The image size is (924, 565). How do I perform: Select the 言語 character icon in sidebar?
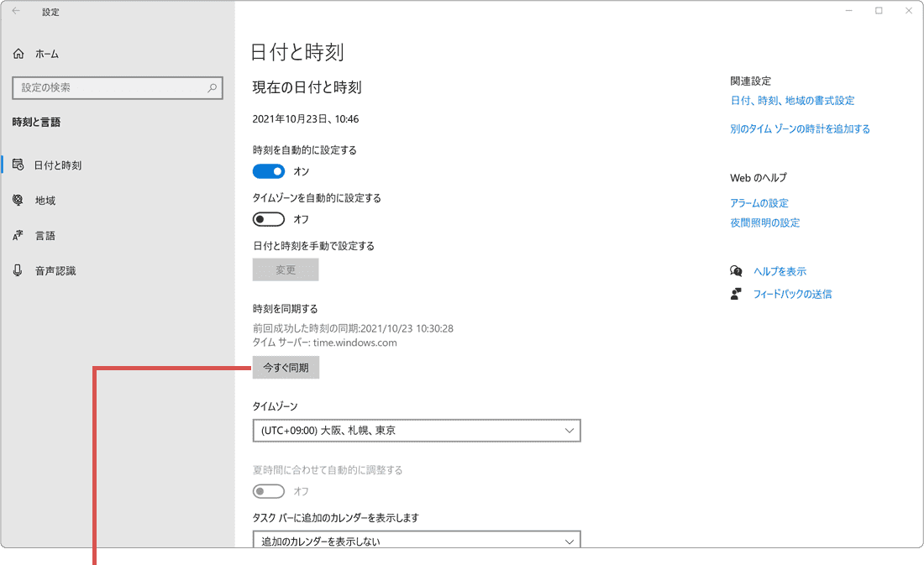(18, 235)
